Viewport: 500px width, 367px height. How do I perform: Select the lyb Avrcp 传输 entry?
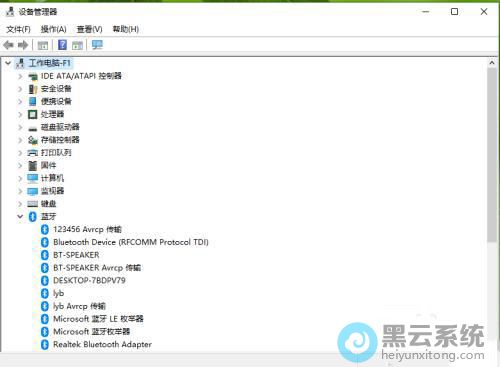[x=79, y=306]
